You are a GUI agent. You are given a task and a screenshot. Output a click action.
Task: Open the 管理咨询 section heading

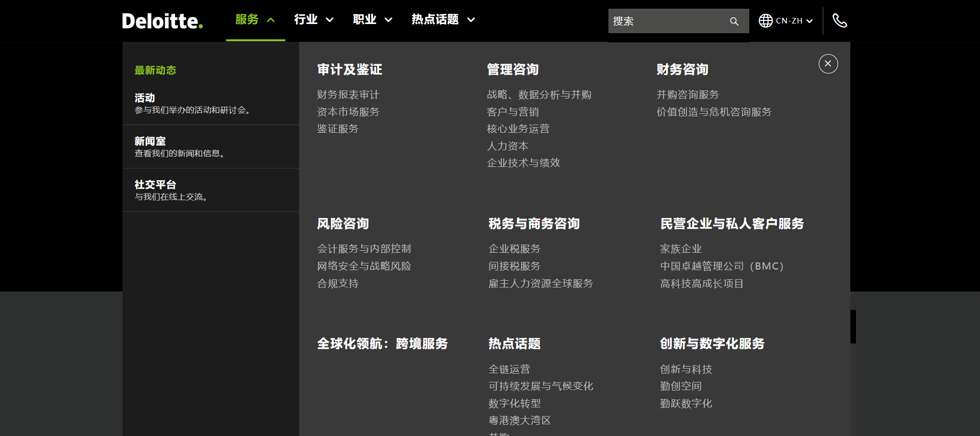pos(513,69)
